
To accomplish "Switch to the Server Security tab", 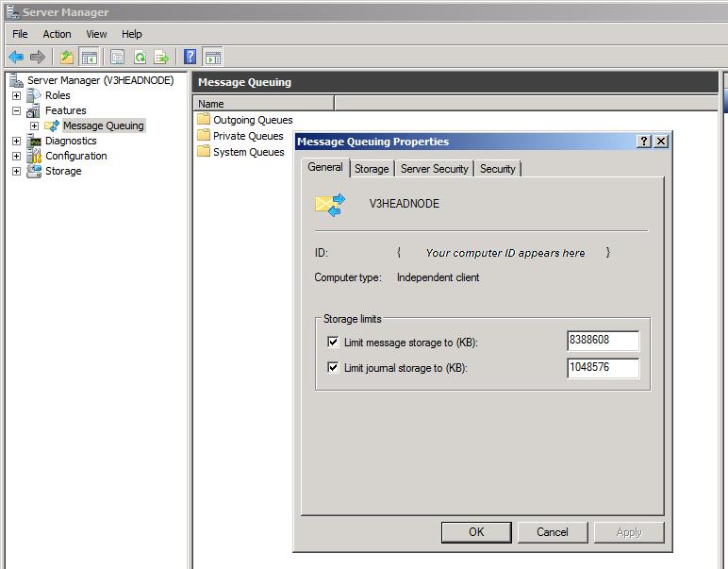I will click(434, 169).
